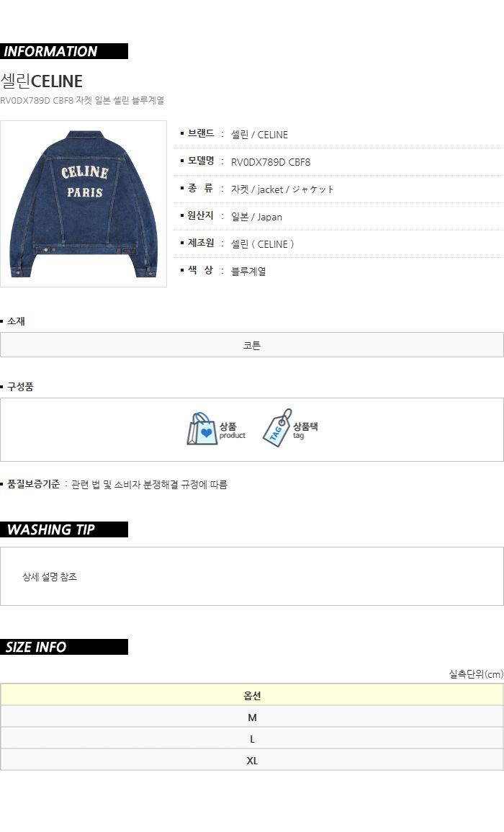This screenshot has width=504, height=832.
Task: Click the model name RV0DX789D CBF8 value
Action: [271, 162]
